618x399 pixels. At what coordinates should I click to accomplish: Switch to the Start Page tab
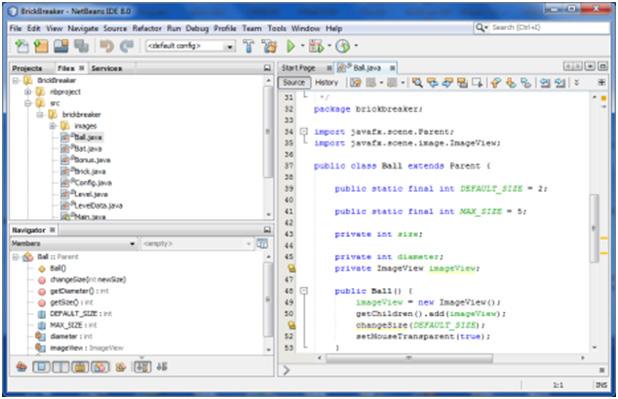click(298, 68)
